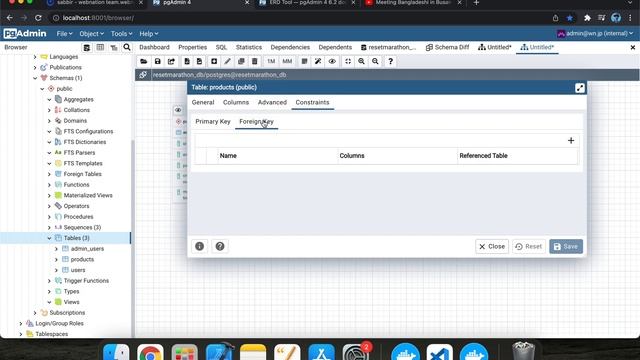This screenshot has width=640, height=360.
Task: Open the Dashboard tab
Action: tap(154, 47)
